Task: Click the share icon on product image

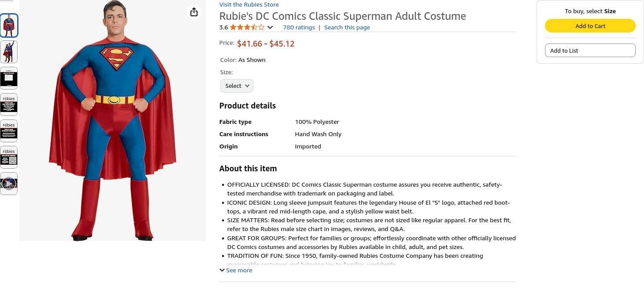Action: (x=194, y=12)
